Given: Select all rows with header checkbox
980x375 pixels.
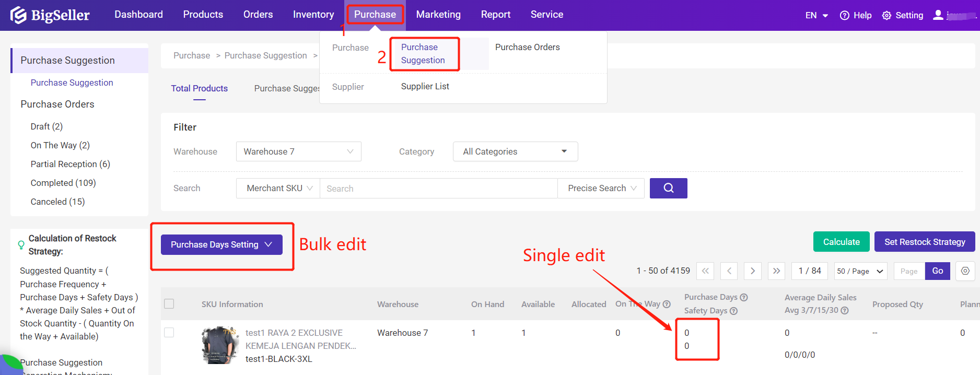Looking at the screenshot, I should coord(169,304).
